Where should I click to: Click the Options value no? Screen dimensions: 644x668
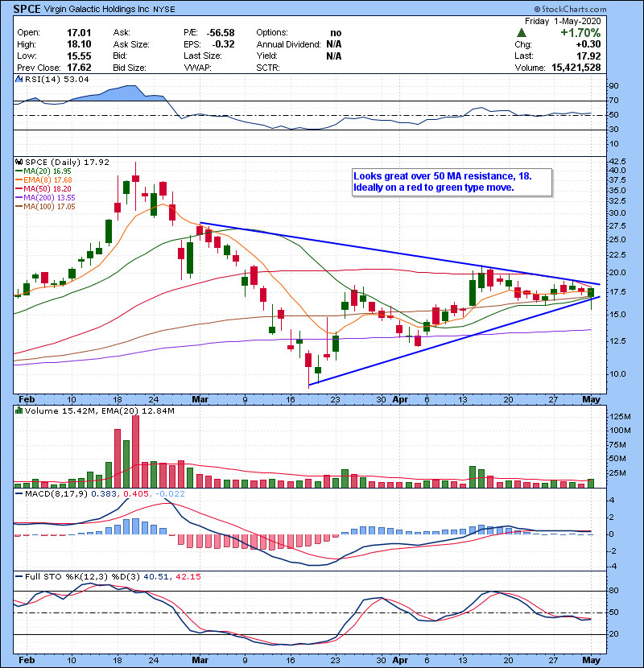pyautogui.click(x=336, y=33)
